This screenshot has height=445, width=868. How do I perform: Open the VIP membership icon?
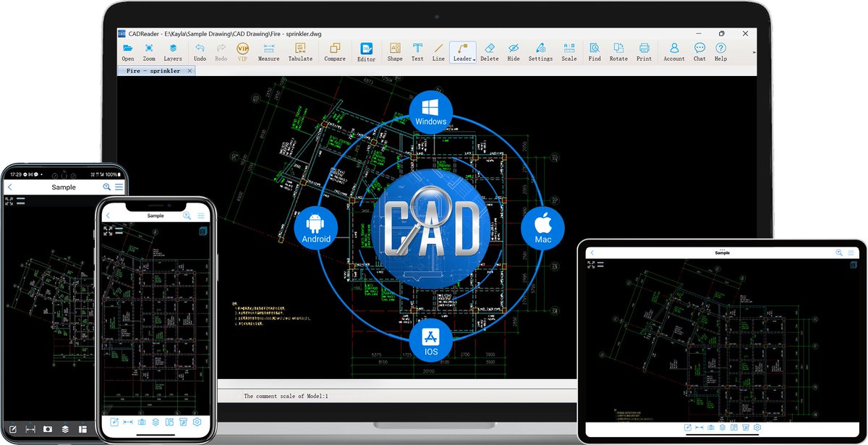point(242,51)
